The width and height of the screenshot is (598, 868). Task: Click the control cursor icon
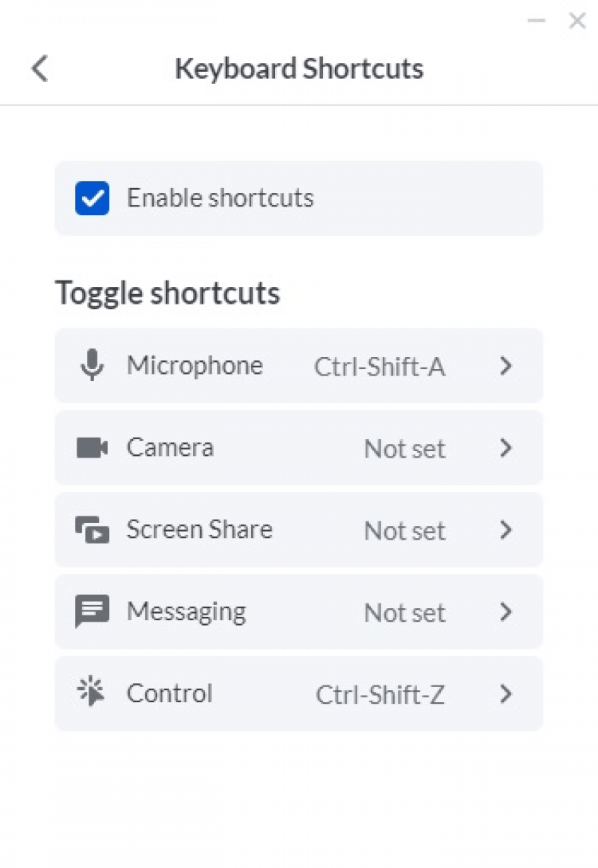(92, 693)
